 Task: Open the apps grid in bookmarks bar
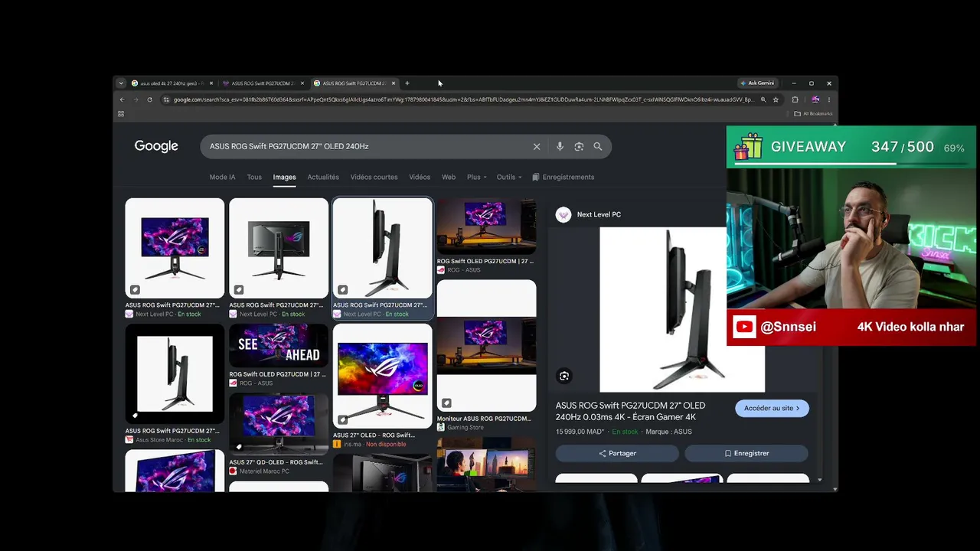[121, 114]
